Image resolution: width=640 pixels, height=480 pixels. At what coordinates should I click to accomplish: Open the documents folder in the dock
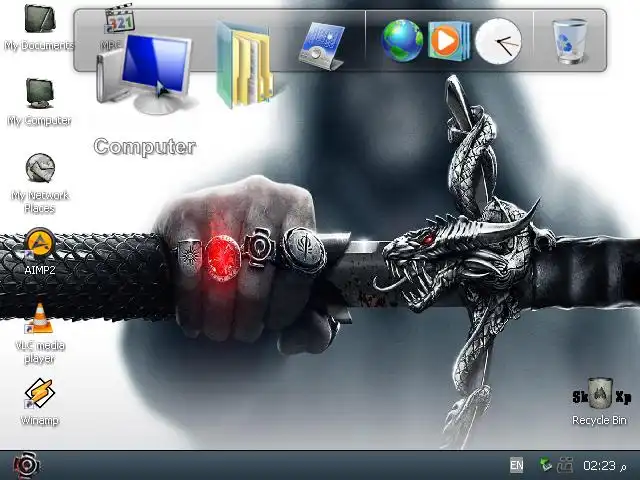(245, 64)
